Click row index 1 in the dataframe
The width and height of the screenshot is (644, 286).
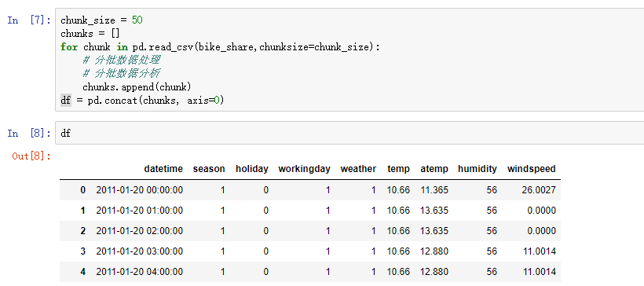83,211
